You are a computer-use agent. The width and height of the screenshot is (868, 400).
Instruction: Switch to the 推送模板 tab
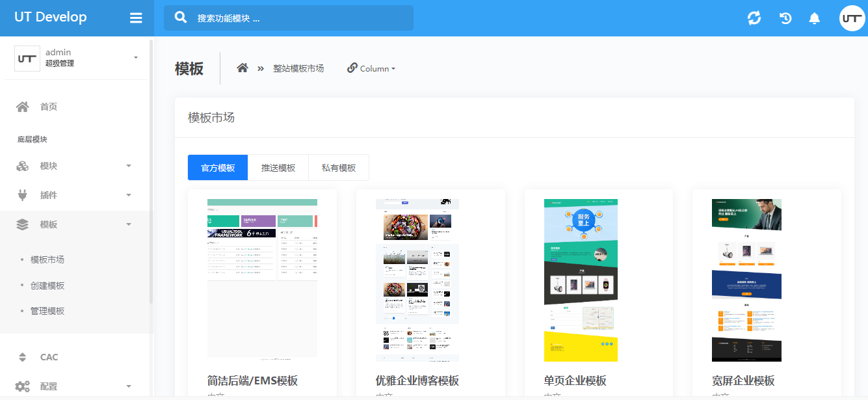[x=278, y=168]
